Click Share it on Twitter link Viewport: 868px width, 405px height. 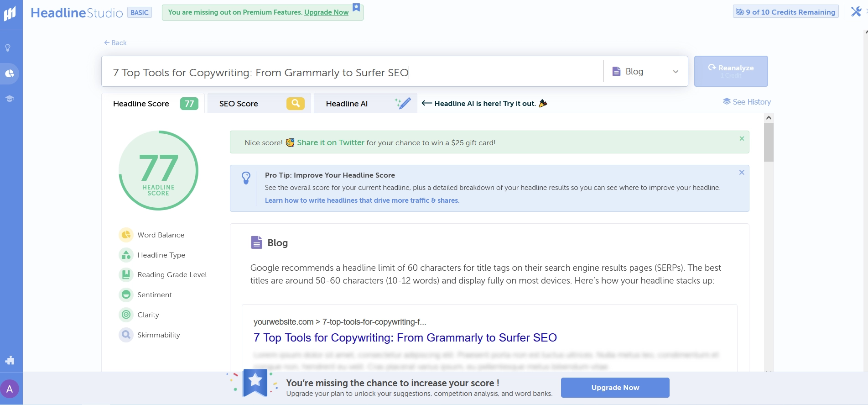pyautogui.click(x=331, y=142)
